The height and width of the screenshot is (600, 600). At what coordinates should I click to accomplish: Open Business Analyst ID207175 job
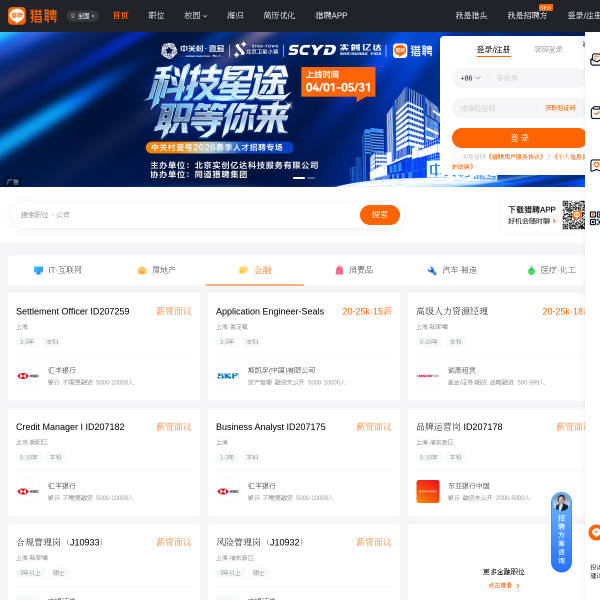pos(271,427)
